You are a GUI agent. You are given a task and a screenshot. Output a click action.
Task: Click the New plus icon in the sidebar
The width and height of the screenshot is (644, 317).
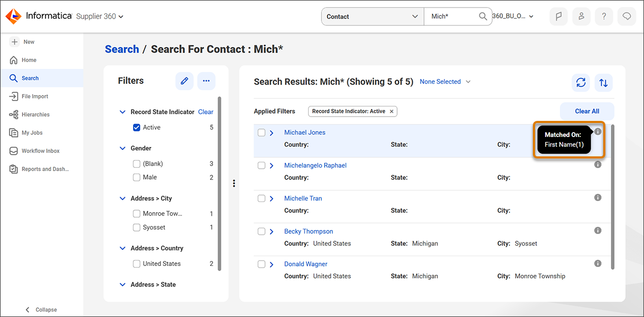pos(14,42)
